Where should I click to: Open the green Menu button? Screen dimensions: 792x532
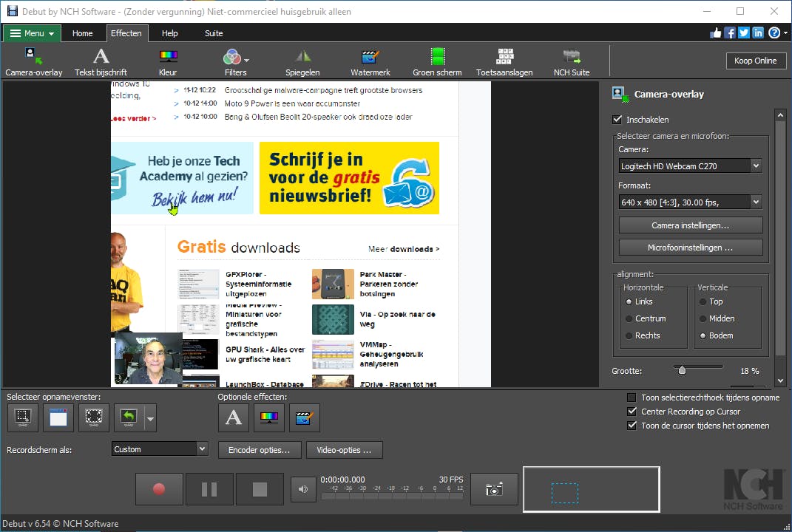click(33, 33)
